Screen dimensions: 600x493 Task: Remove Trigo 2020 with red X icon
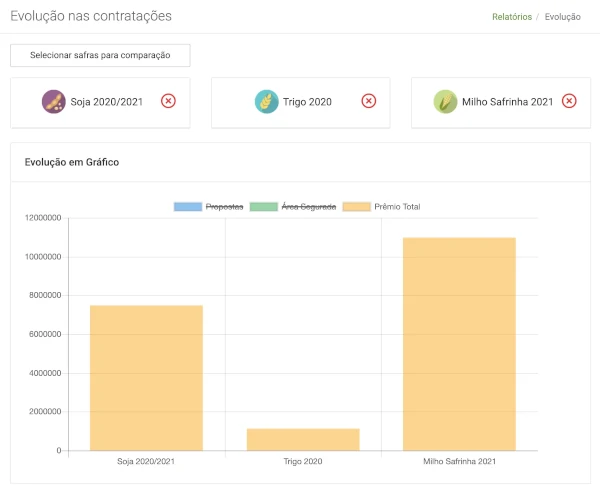click(x=368, y=101)
